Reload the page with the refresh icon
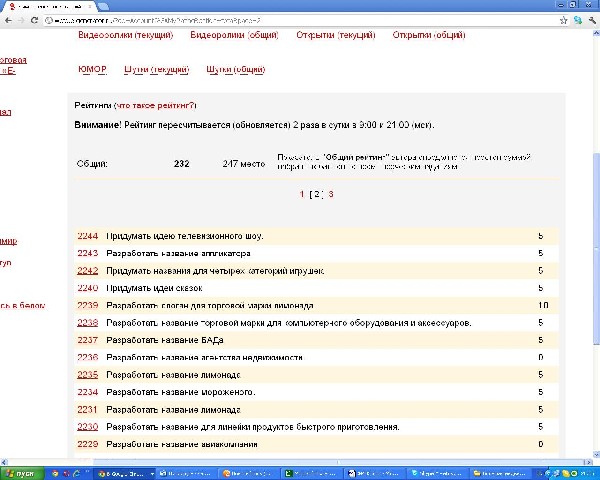Image resolution: width=600 pixels, height=480 pixels. (x=34, y=20)
